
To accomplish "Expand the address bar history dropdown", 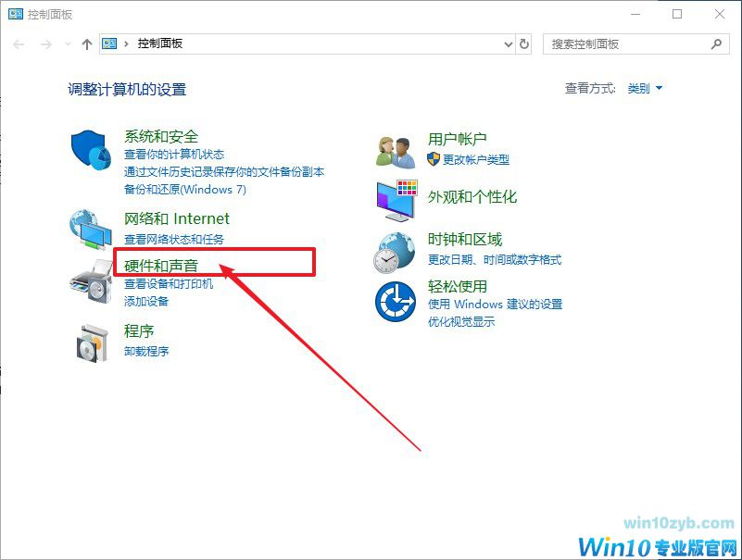I will tap(509, 44).
